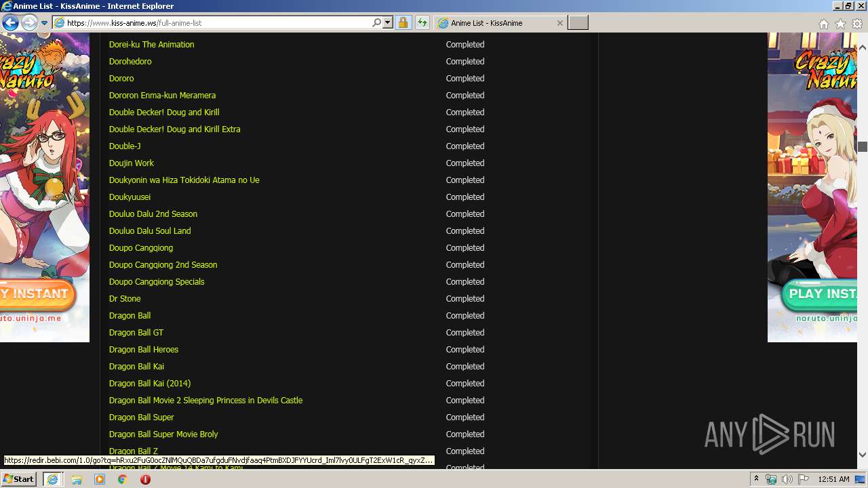
Task: Expand the address bar autocomplete dropdown
Action: tap(388, 22)
